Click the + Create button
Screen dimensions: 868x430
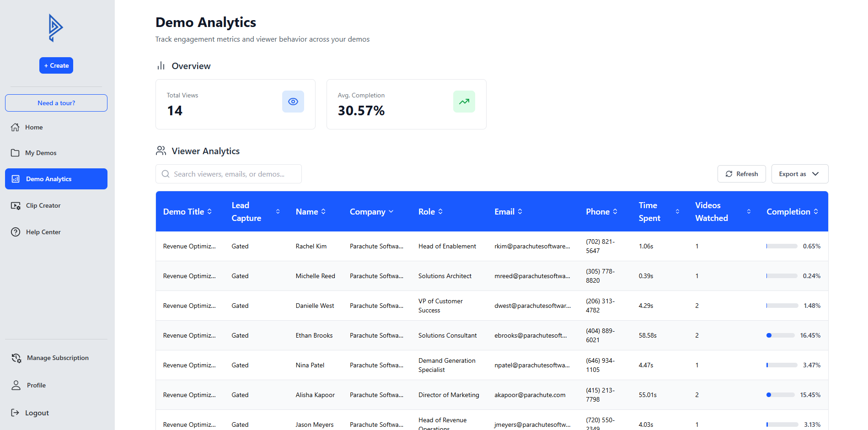(56, 65)
